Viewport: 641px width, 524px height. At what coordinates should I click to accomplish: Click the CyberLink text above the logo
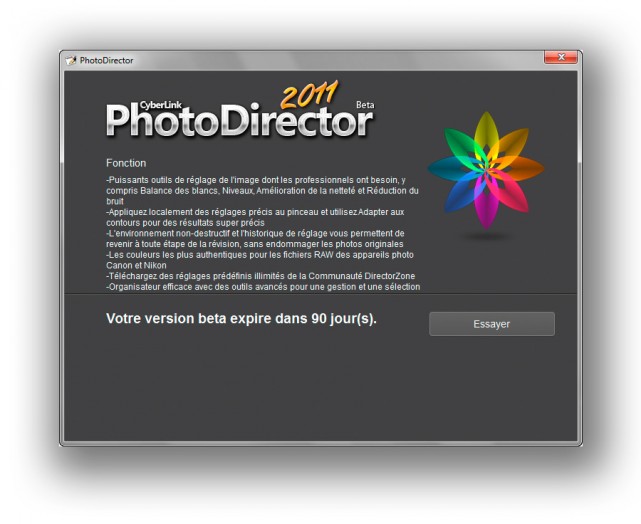click(160, 105)
